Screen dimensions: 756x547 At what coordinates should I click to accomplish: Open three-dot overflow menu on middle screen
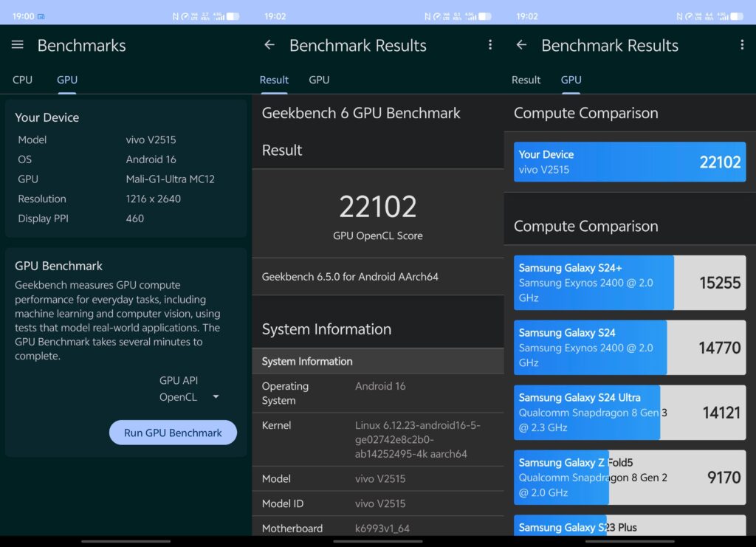[x=490, y=45]
